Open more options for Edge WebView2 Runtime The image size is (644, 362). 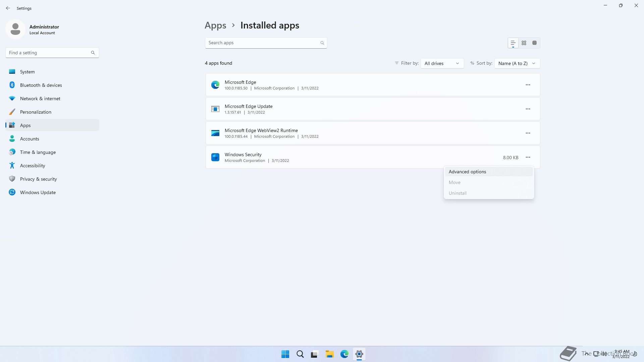[528, 133]
